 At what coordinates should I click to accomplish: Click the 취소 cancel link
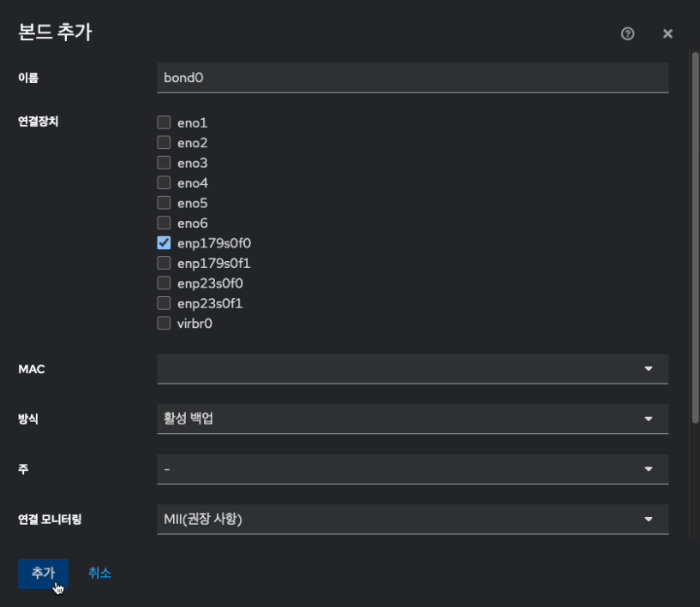(x=99, y=574)
